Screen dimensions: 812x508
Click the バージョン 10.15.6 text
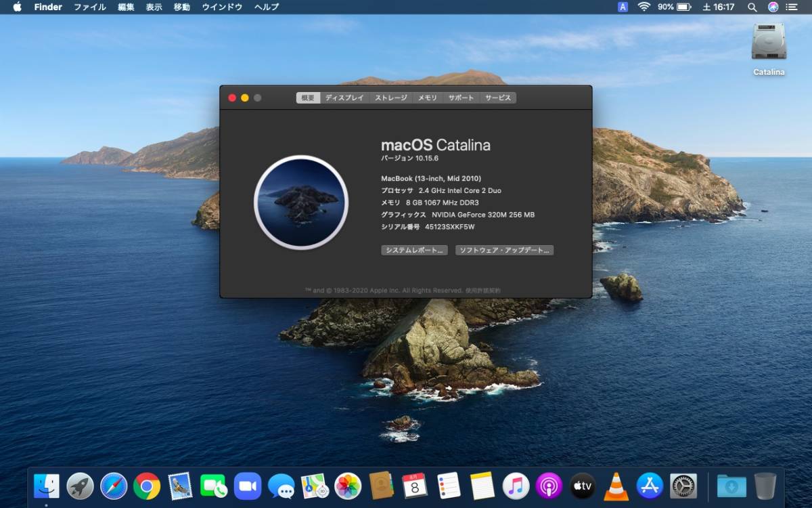pyautogui.click(x=410, y=158)
